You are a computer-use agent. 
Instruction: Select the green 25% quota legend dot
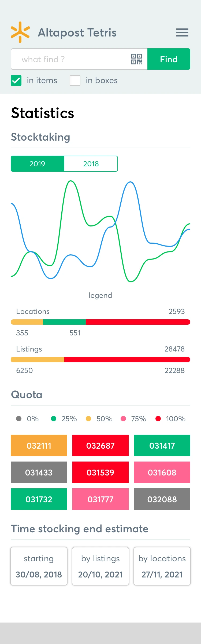54,419
